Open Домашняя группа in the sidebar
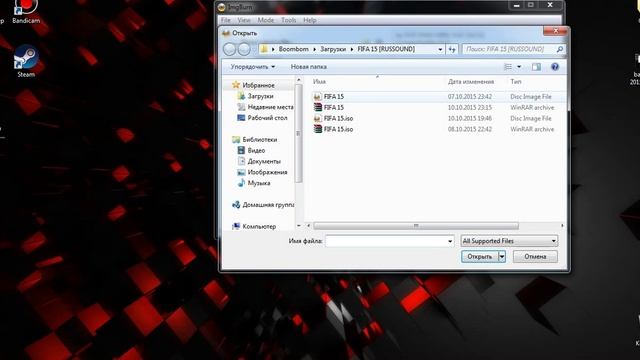 tap(268, 205)
